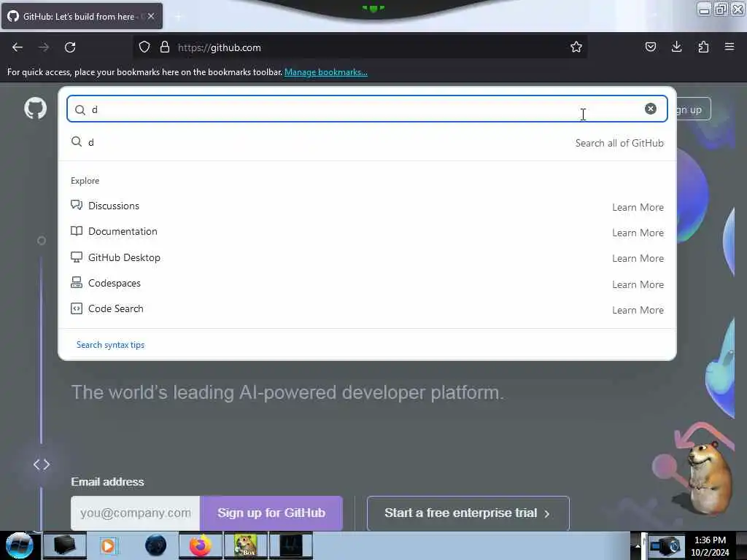Open the GitHub Desktop suggestion
Image resolution: width=747 pixels, height=560 pixels.
tap(367, 257)
